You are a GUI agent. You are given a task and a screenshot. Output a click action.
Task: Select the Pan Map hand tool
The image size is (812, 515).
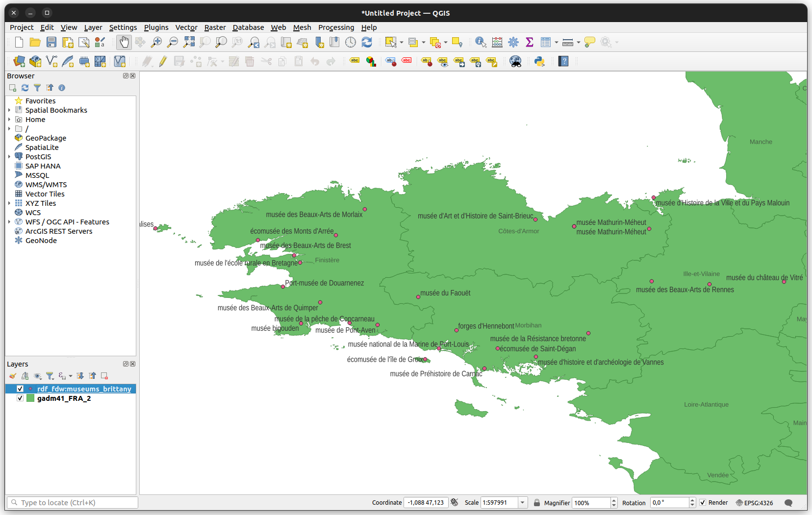click(x=124, y=43)
